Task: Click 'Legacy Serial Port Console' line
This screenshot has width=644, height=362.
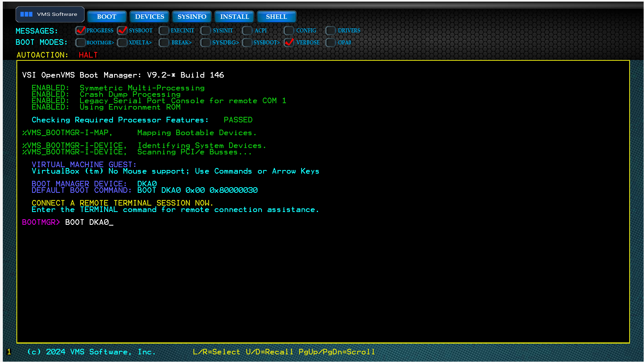Action: [x=159, y=101]
